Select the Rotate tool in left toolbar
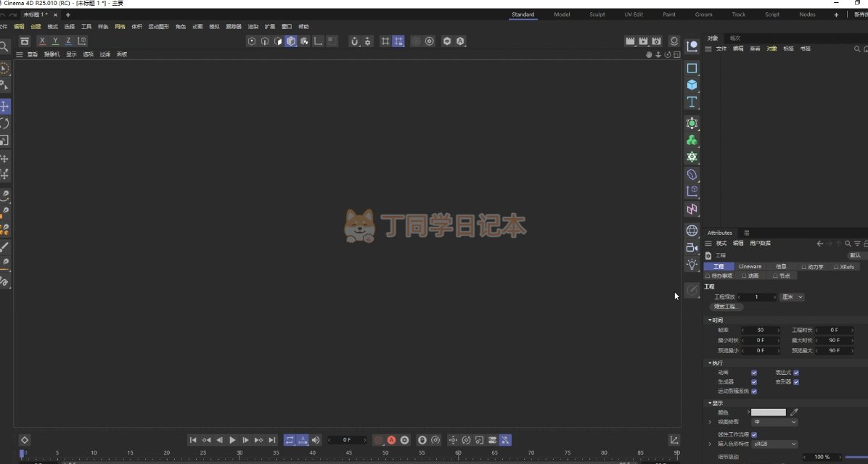Viewport: 868px width, 464px height. [4, 123]
